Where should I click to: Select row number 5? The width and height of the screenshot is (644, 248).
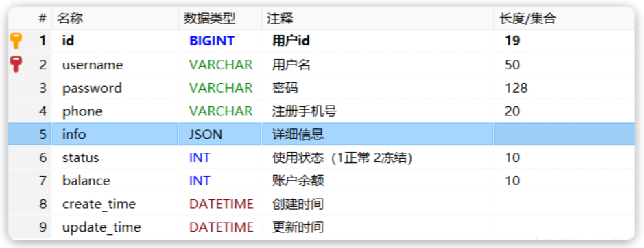[x=43, y=134]
